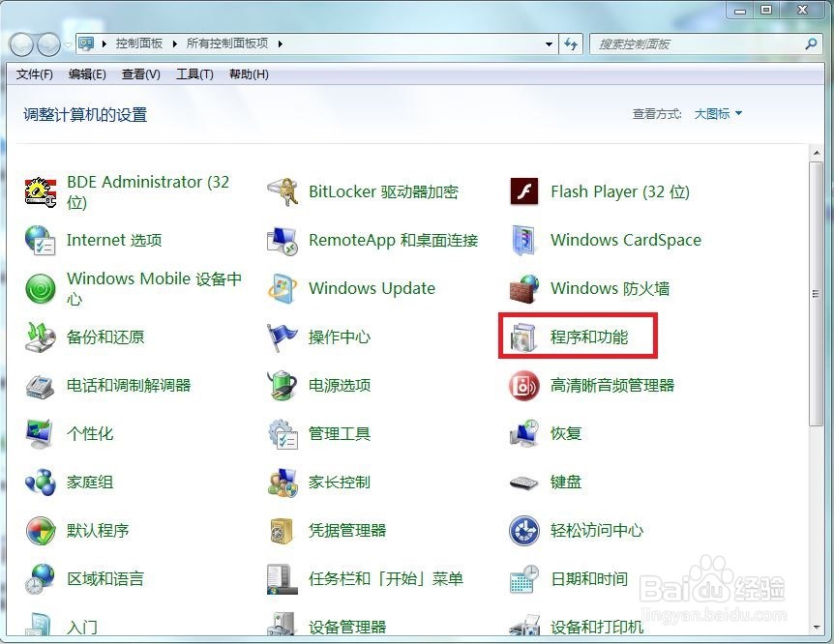The height and width of the screenshot is (644, 834).
Task: Expand the arrow after 所有控制面板项 breadcrumb
Action: coord(280,44)
